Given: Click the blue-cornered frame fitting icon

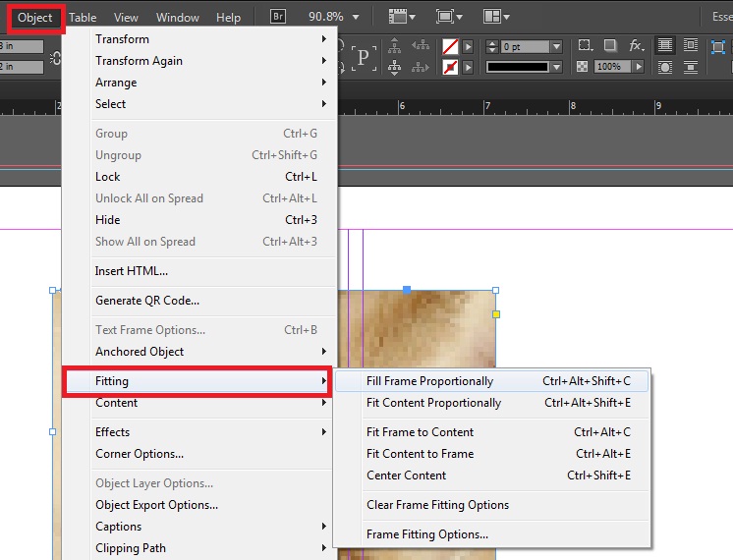Looking at the screenshot, I should [x=717, y=47].
